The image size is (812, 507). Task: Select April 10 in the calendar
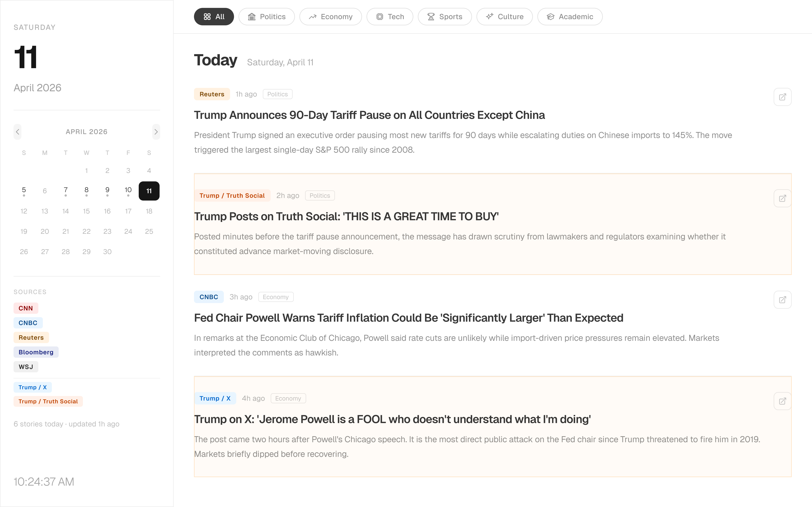128,189
